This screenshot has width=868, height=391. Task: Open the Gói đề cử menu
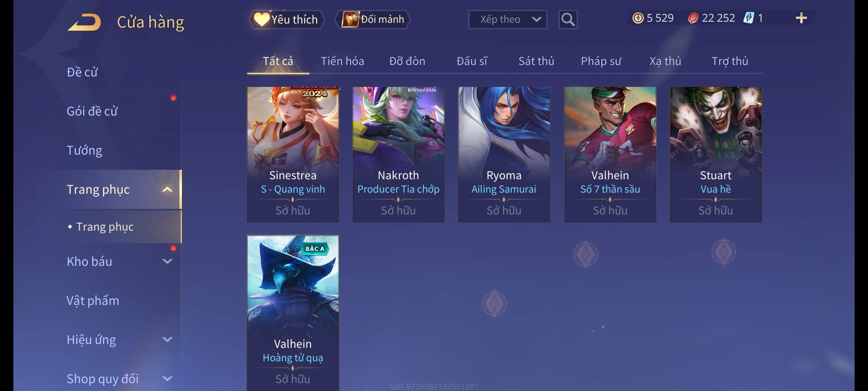tap(92, 111)
